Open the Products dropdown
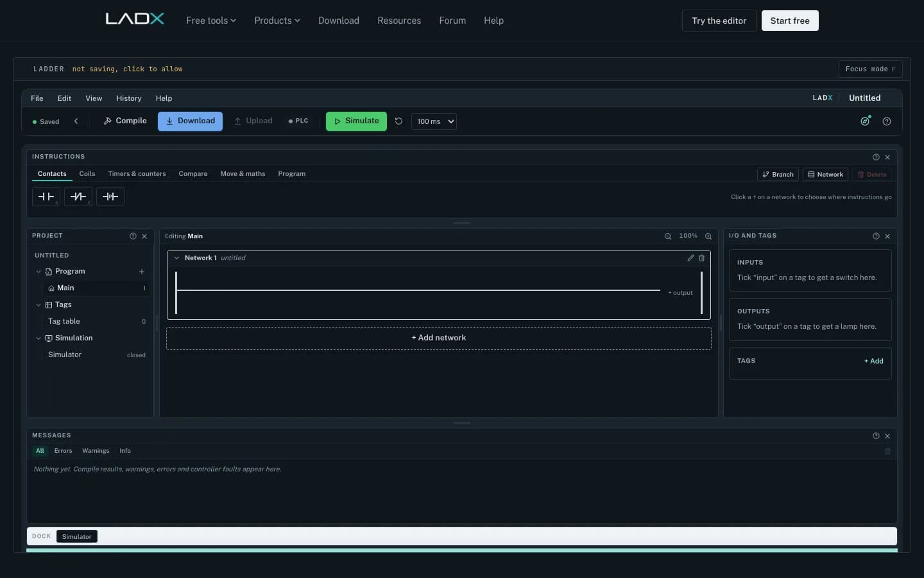This screenshot has width=924, height=578. (x=277, y=21)
